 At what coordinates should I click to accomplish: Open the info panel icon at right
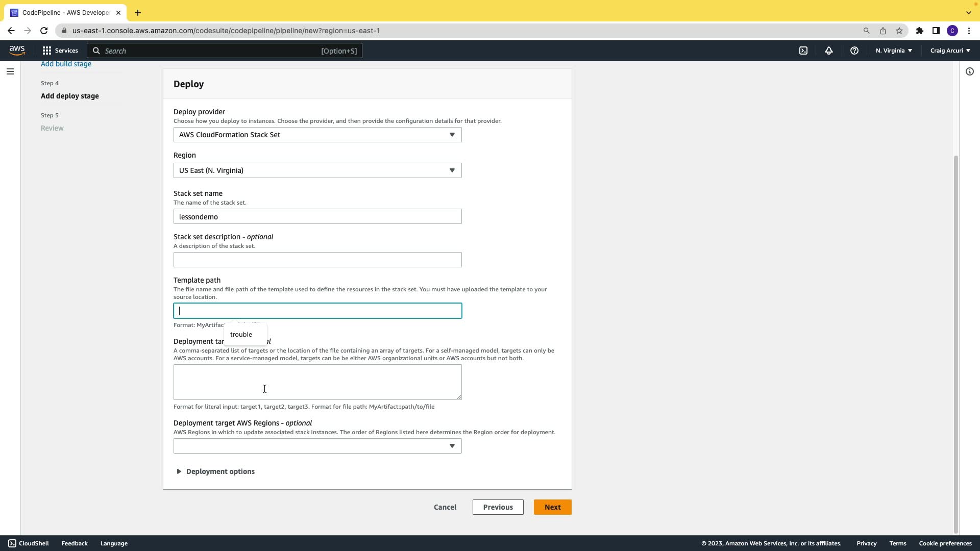pos(970,71)
